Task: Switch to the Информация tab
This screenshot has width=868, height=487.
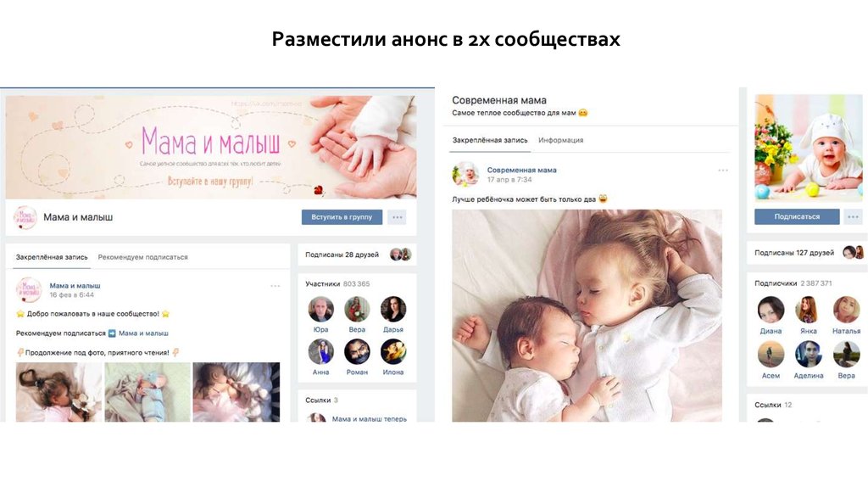Action: tap(561, 140)
